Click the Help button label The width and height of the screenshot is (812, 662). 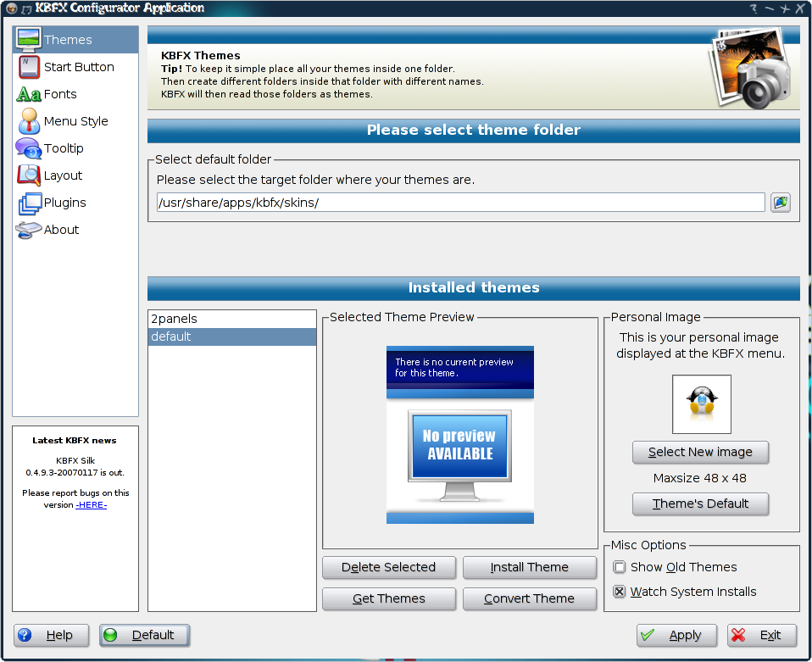coord(59,635)
